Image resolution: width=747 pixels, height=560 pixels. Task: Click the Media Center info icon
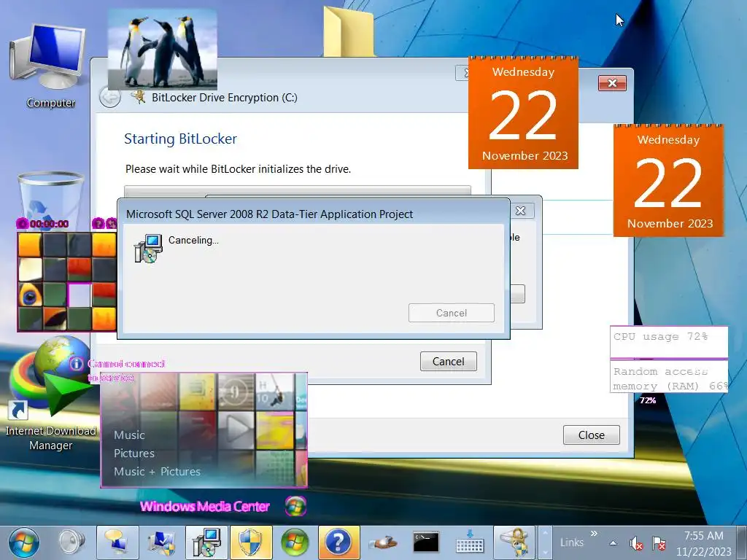[76, 365]
